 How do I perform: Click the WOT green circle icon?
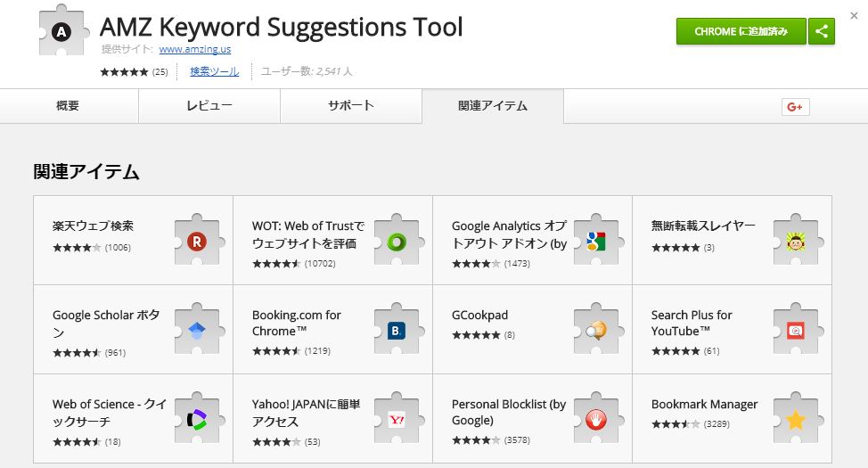pos(397,241)
